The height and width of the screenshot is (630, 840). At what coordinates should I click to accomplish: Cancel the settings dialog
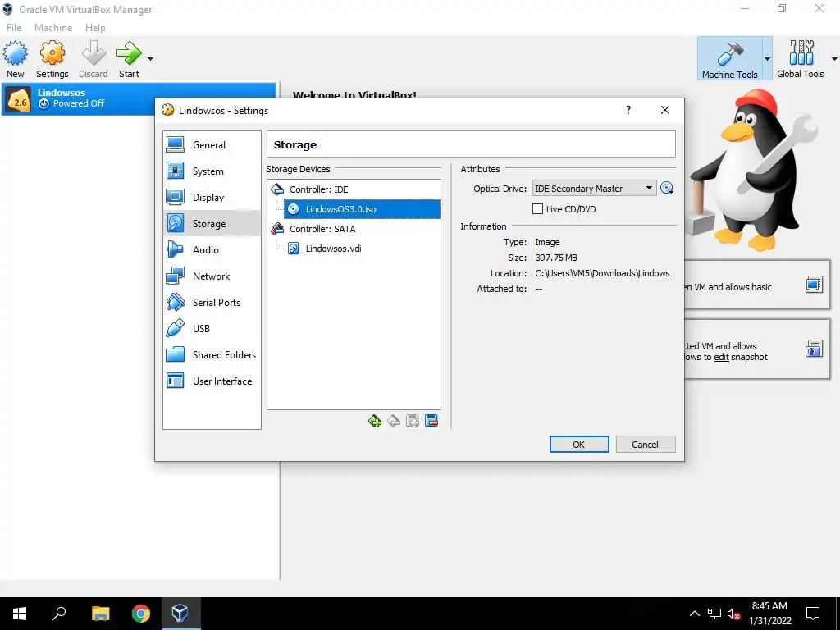click(645, 444)
